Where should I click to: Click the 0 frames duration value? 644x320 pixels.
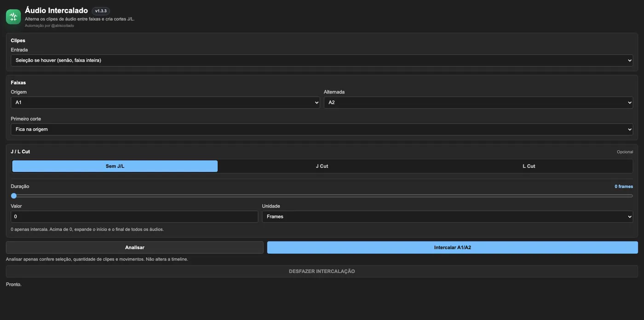(x=624, y=187)
